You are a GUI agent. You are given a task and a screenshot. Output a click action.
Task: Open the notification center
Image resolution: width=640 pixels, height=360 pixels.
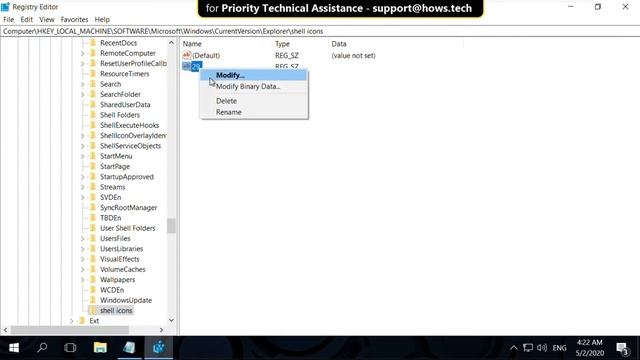[x=622, y=348]
